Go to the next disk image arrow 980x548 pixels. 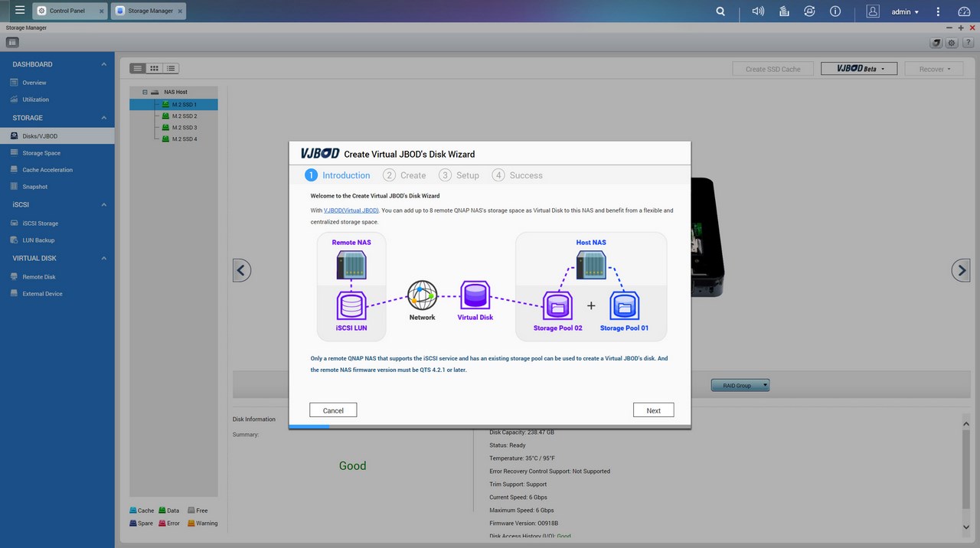961,269
